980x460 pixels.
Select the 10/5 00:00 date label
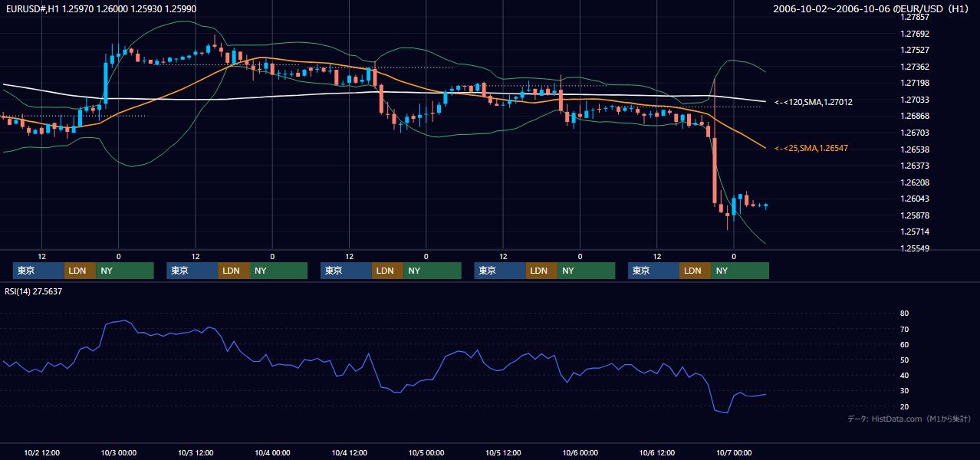pyautogui.click(x=426, y=453)
